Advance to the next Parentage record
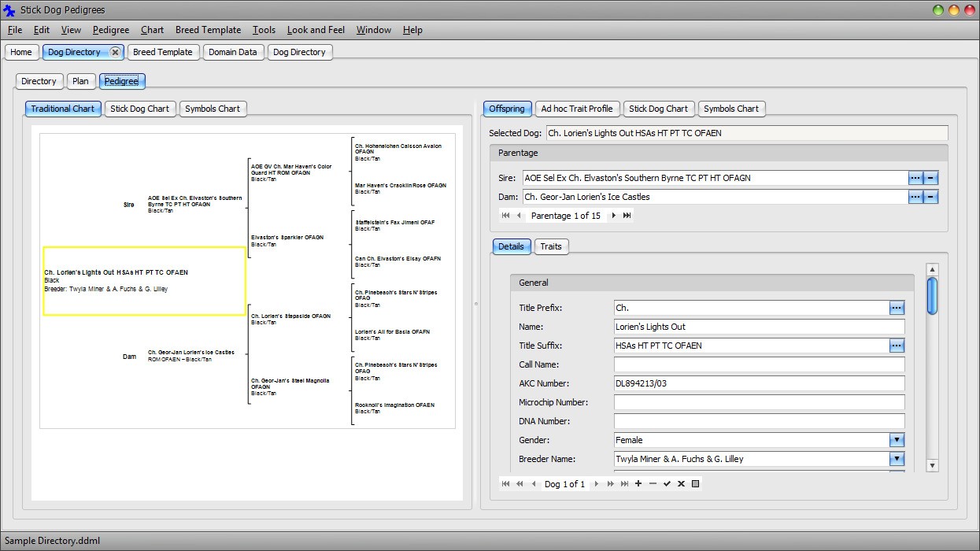 [x=614, y=215]
